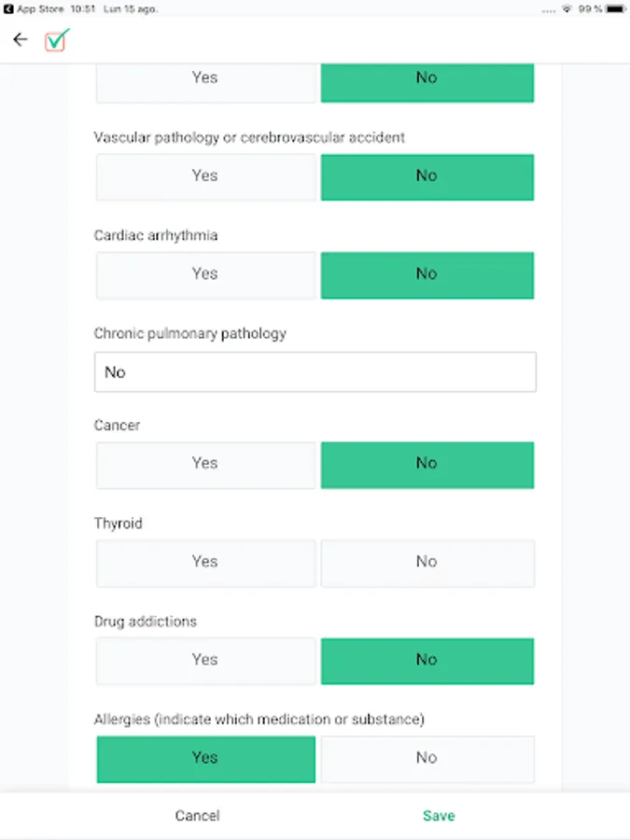Select Yes for Thyroid
Image resolution: width=630 pixels, height=840 pixels.
[205, 563]
